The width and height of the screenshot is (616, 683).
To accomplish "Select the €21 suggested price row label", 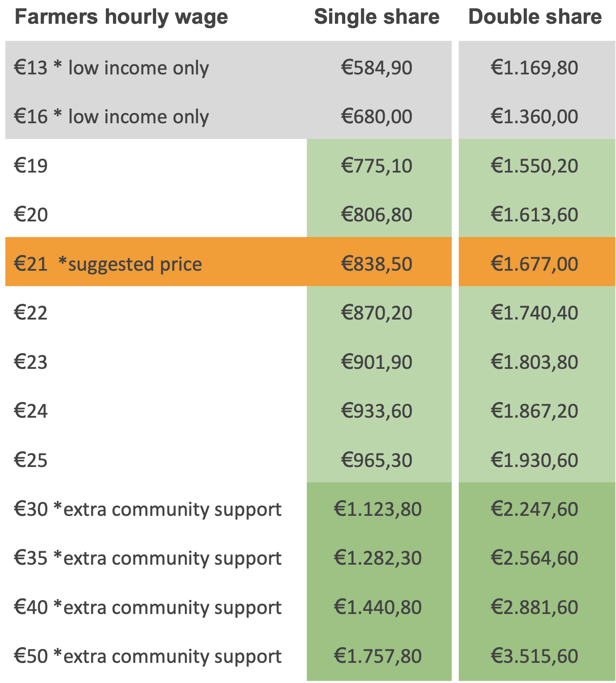I will (x=108, y=264).
